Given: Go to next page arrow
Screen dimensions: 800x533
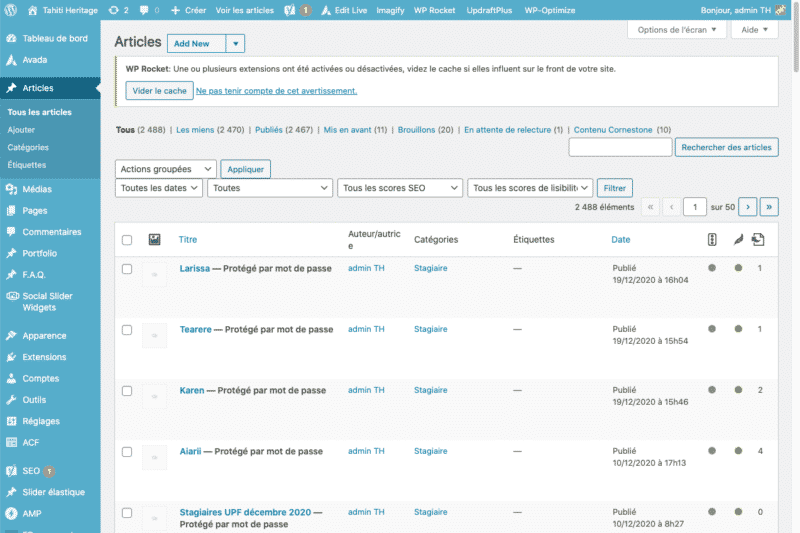Looking at the screenshot, I should (x=748, y=207).
